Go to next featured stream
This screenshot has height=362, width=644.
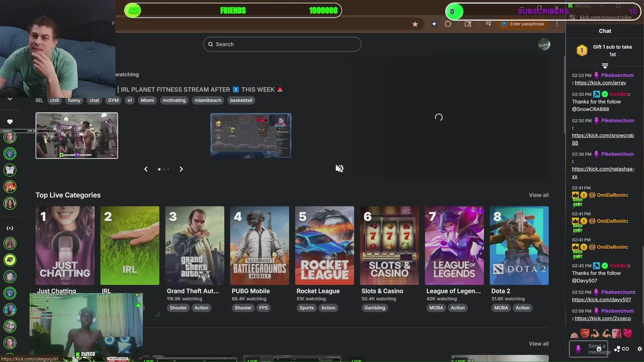tap(181, 169)
